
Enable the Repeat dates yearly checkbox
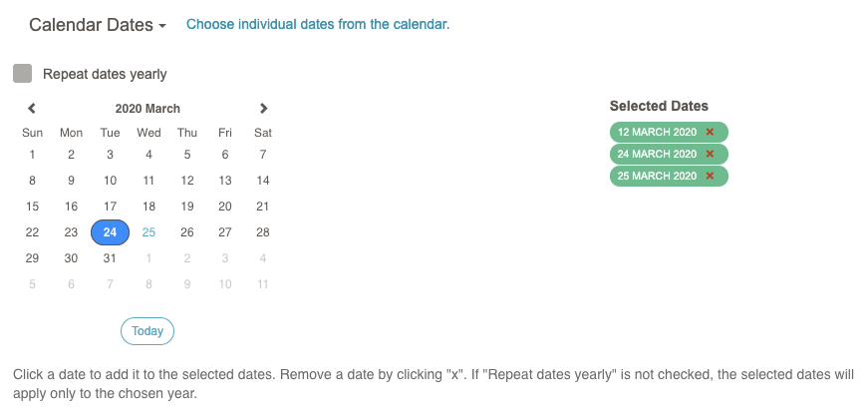[22, 74]
